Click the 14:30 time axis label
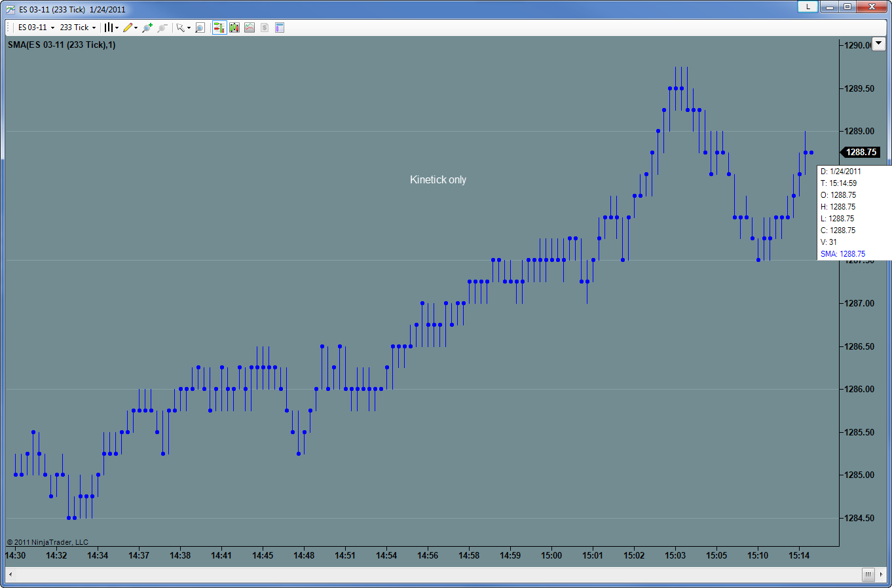This screenshot has width=892, height=588. 15,555
